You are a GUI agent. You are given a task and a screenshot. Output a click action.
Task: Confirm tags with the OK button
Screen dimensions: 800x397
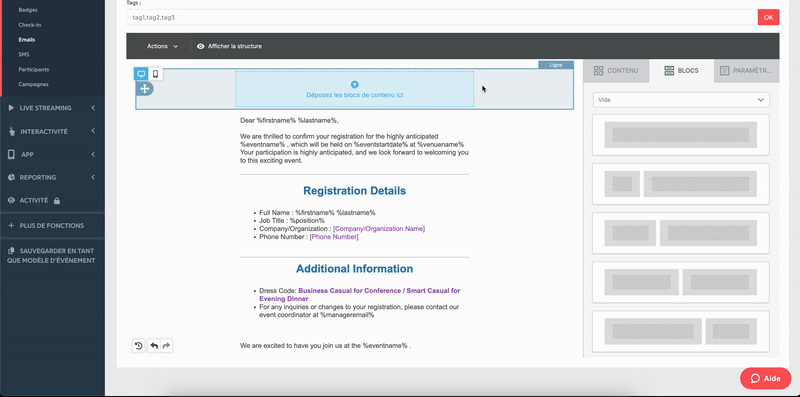768,17
